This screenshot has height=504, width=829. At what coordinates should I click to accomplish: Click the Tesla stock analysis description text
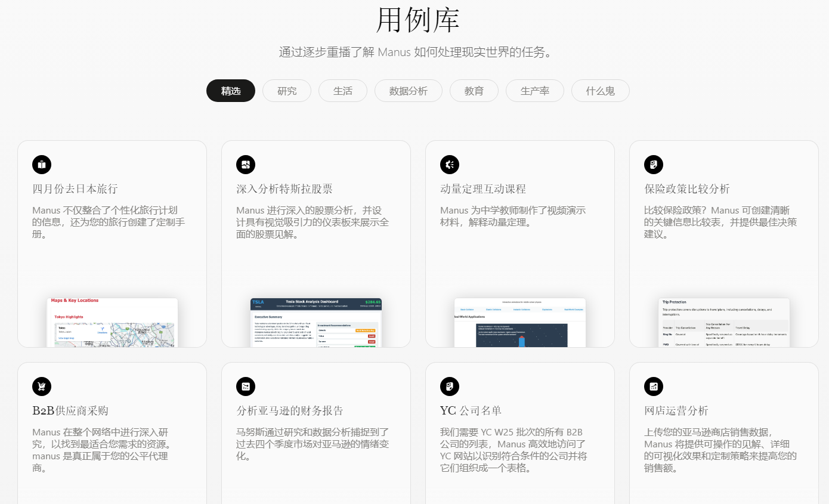pos(313,222)
